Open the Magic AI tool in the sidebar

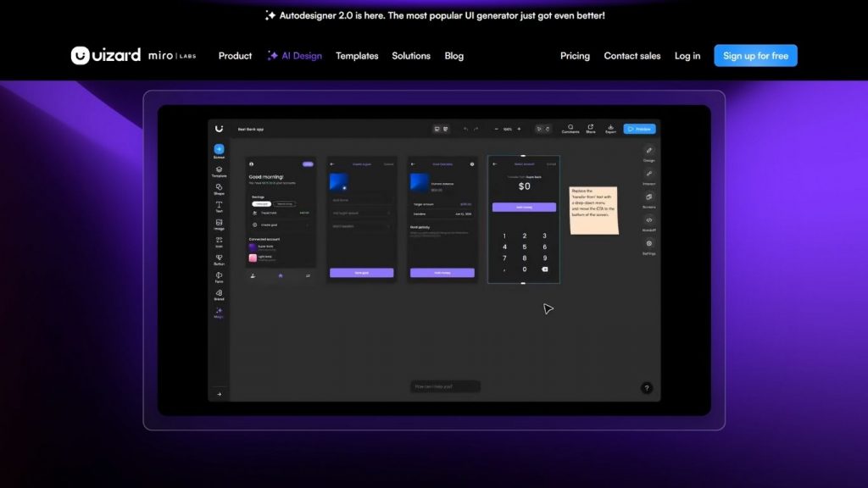[x=219, y=313]
